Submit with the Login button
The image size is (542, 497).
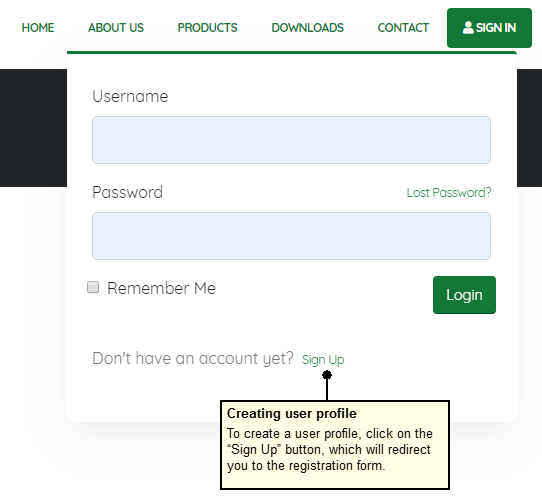[x=464, y=295]
